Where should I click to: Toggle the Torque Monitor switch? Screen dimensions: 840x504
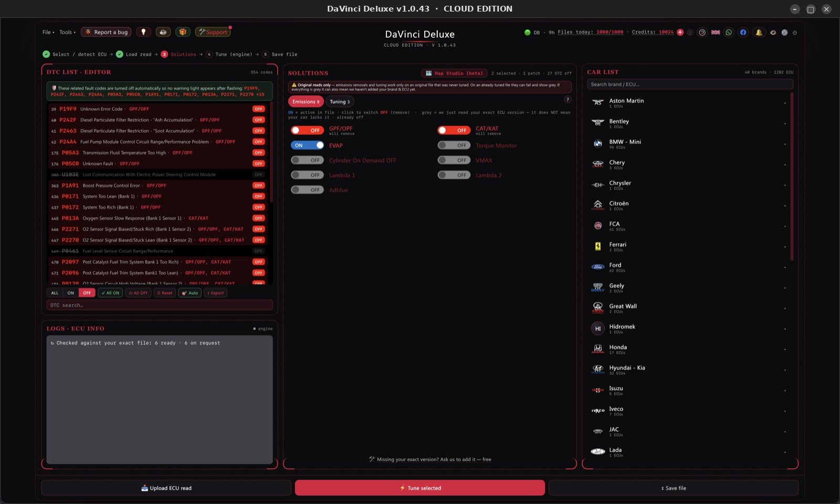(454, 145)
